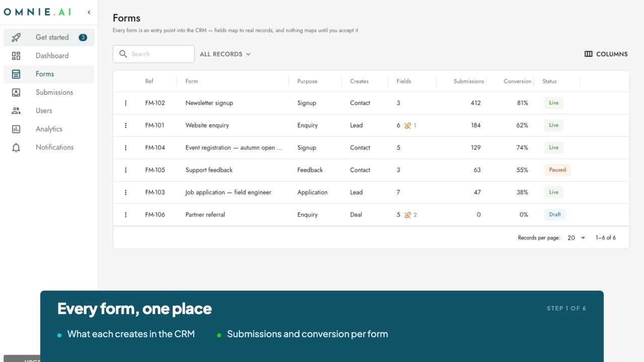Go to Dashboard in sidebar
Screen dimensions: 644x362
tap(49, 56)
